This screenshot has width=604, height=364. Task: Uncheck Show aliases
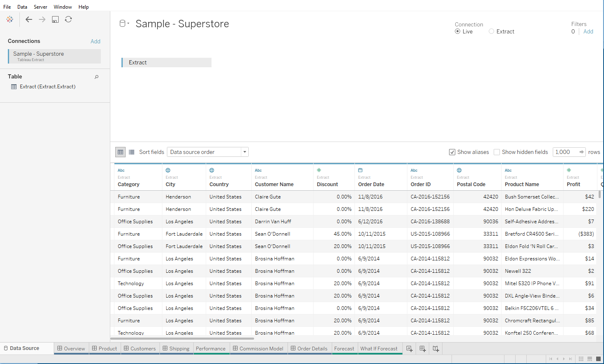pos(452,152)
